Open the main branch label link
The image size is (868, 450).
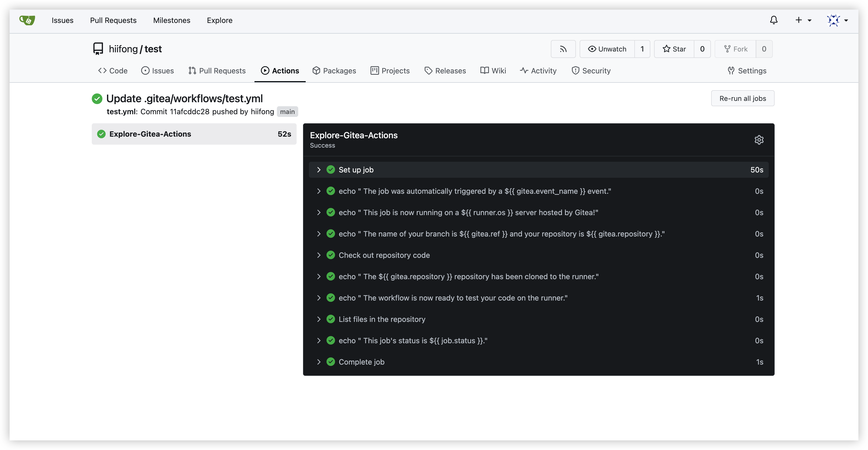[287, 112]
